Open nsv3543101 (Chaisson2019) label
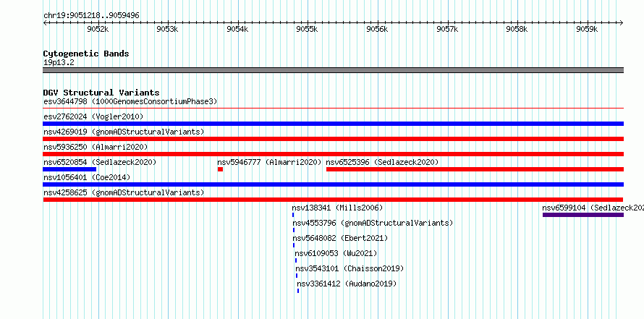644x319 pixels. 349,268
